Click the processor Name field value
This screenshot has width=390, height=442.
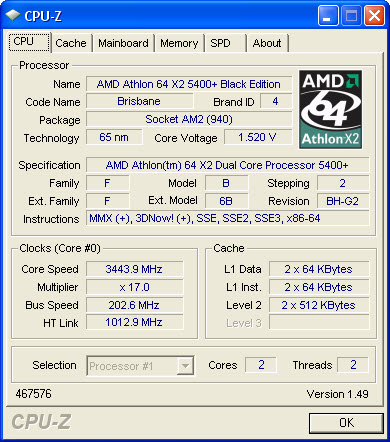click(189, 84)
